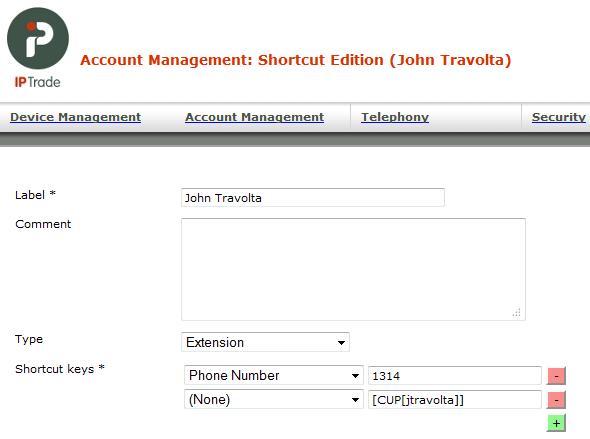Open the Device Management menu
590x439 pixels.
76,117
